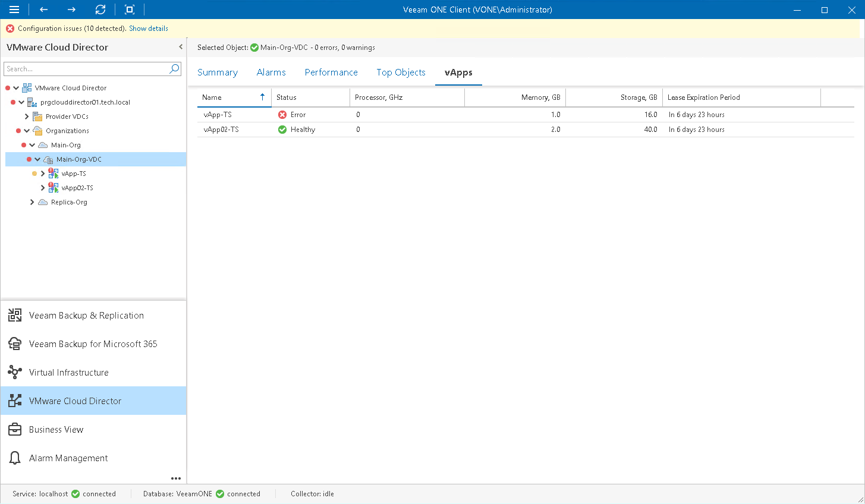Viewport: 865px width, 504px height.
Task: Select the vApps tab
Action: [458, 73]
